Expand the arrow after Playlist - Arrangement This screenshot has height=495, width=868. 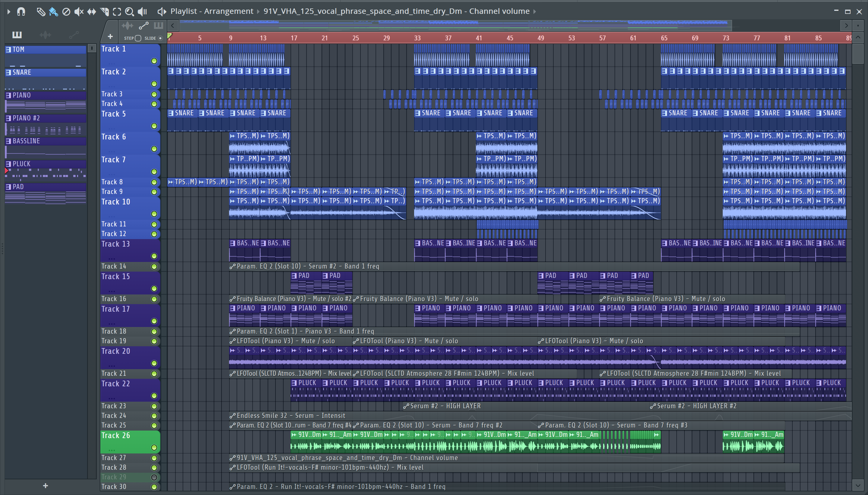pyautogui.click(x=258, y=11)
